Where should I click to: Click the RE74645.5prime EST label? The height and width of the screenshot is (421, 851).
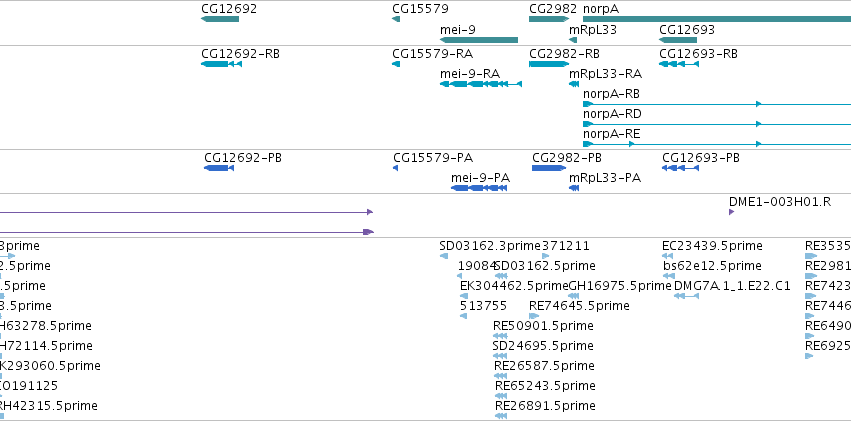pos(579,306)
